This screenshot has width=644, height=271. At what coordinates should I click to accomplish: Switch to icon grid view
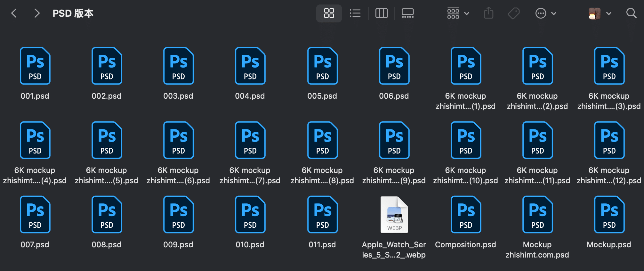click(329, 13)
